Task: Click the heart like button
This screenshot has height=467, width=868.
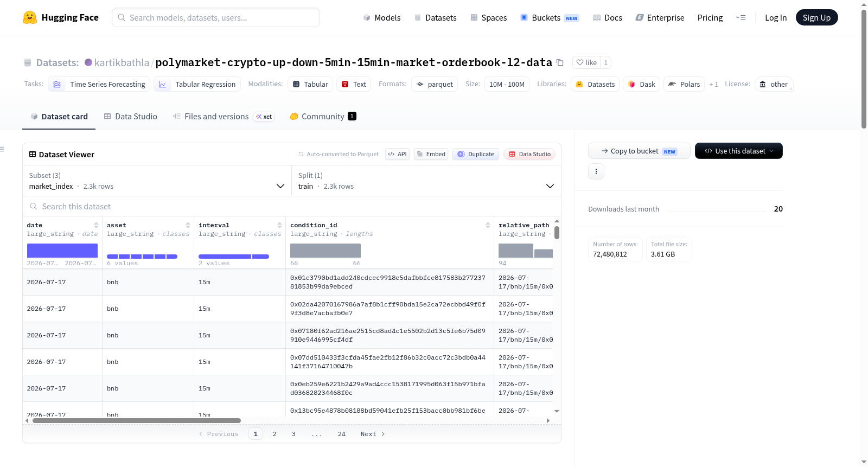Action: pyautogui.click(x=586, y=62)
